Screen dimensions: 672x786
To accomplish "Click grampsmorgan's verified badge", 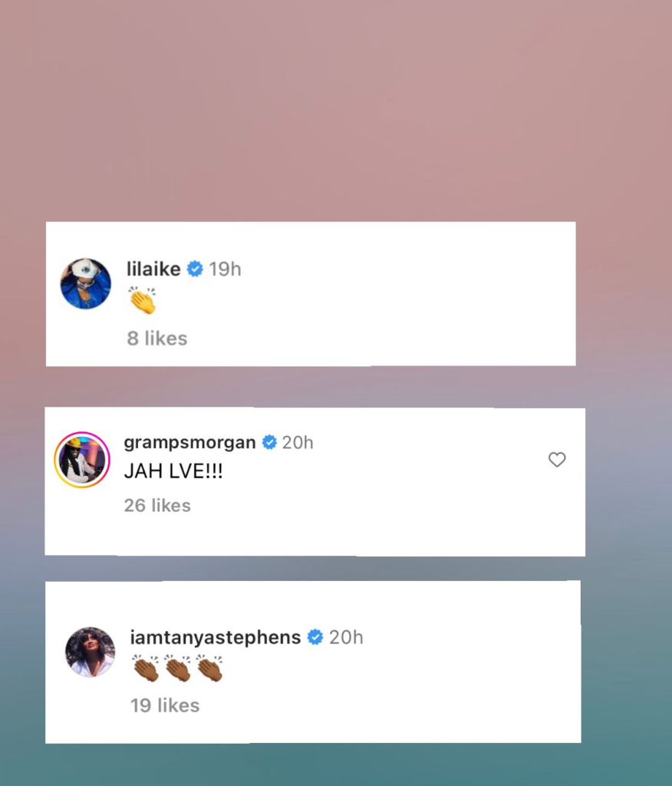I will [269, 443].
